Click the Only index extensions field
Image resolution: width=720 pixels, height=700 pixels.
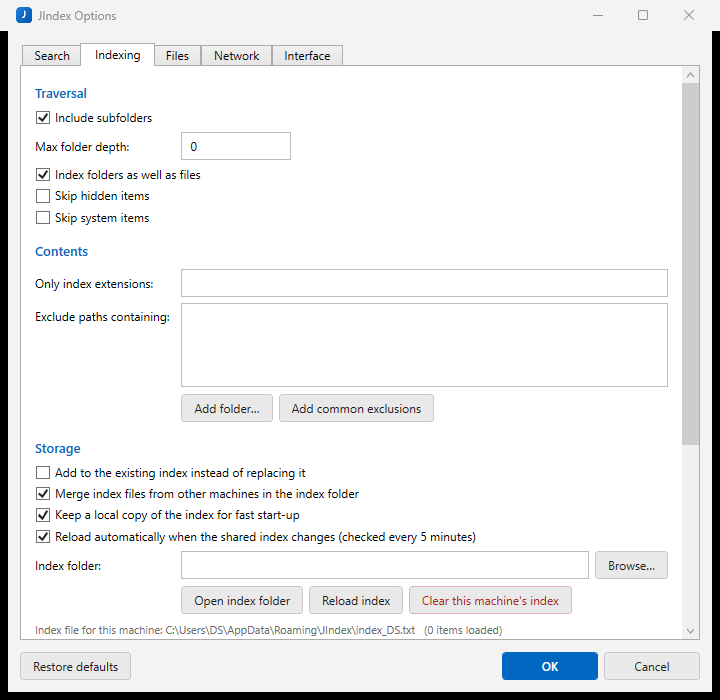point(424,283)
